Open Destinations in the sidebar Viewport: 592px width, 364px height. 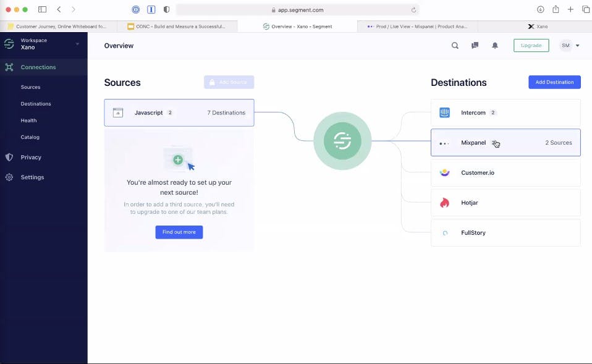(36, 104)
